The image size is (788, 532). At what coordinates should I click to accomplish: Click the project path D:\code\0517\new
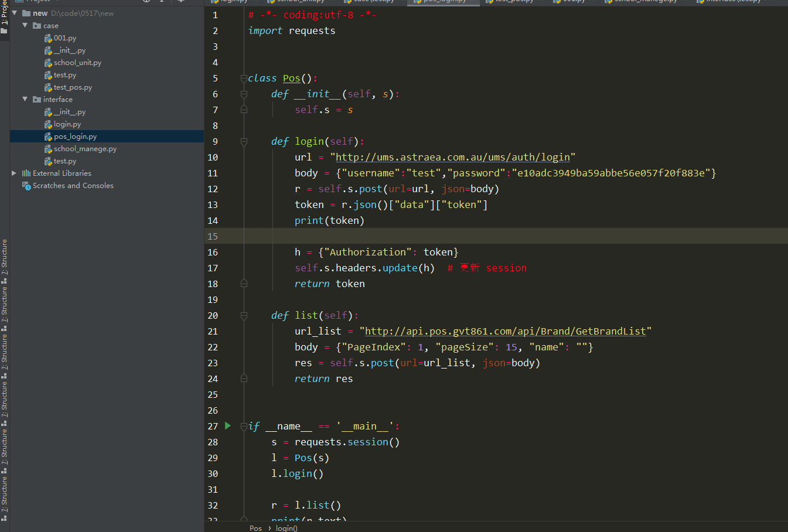pos(83,13)
